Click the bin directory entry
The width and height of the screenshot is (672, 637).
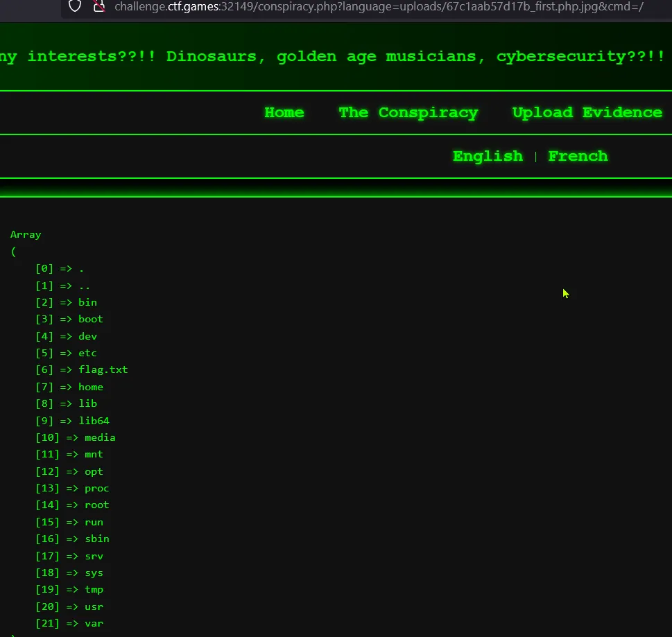click(87, 302)
